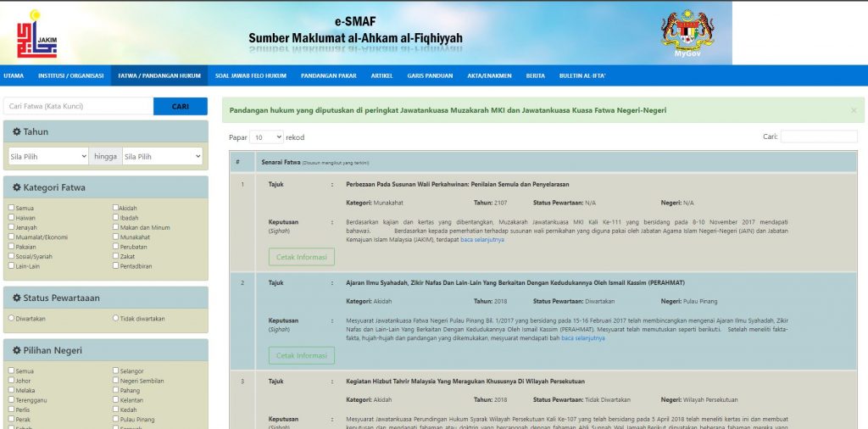868x429 pixels.
Task: Click Cetak Informasi for the PERAHMAT fatwa
Action: [x=302, y=355]
